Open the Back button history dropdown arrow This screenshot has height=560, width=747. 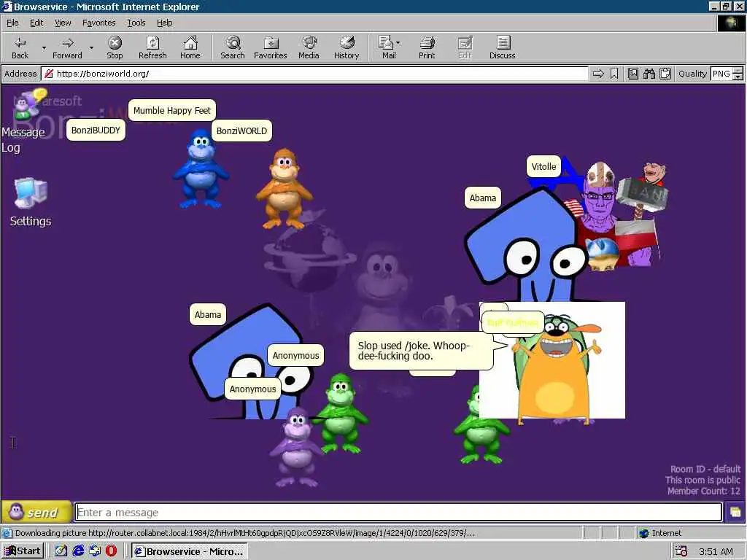click(x=44, y=48)
